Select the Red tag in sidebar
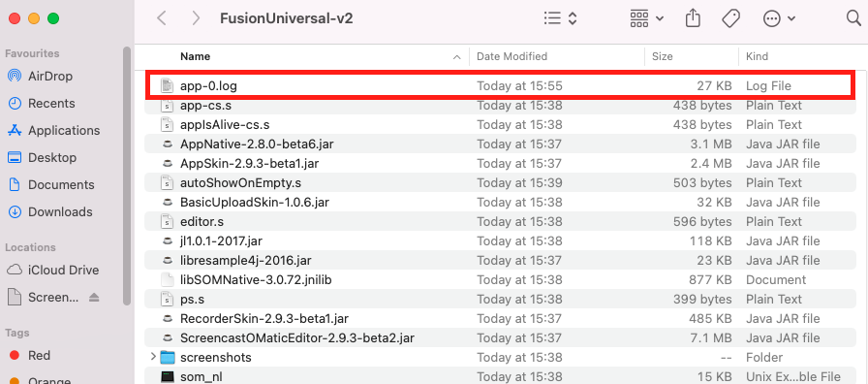The image size is (868, 384). tap(39, 355)
